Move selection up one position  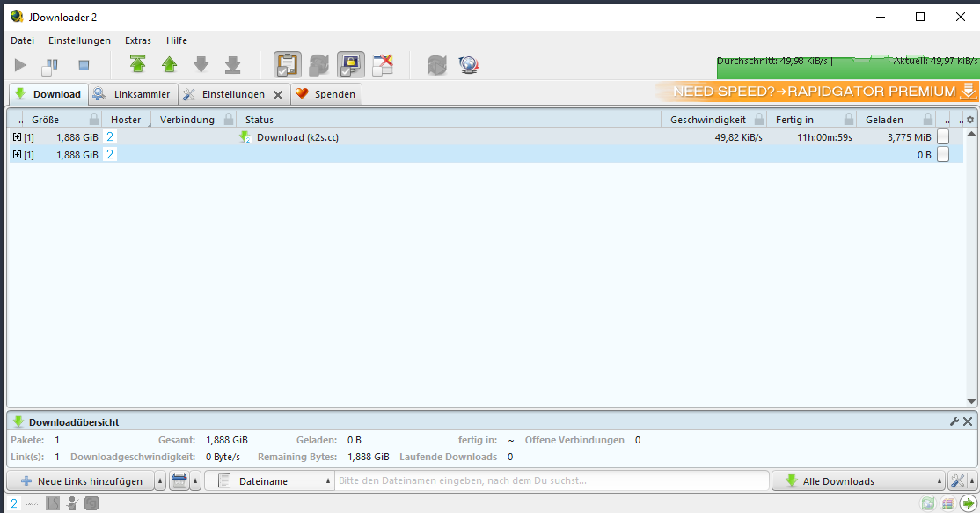click(x=170, y=64)
